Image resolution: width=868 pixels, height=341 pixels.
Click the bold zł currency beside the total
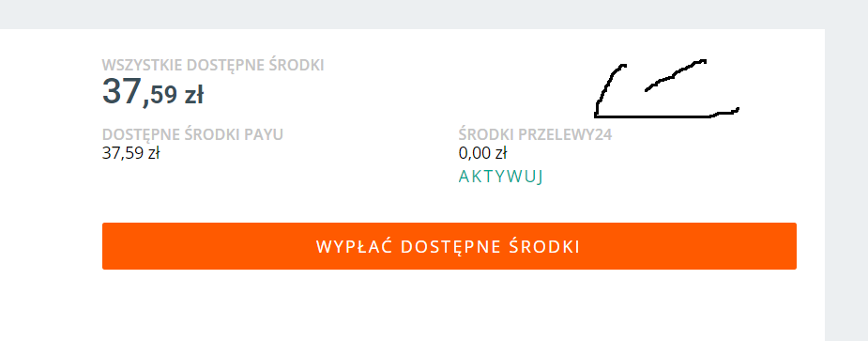coord(193,96)
